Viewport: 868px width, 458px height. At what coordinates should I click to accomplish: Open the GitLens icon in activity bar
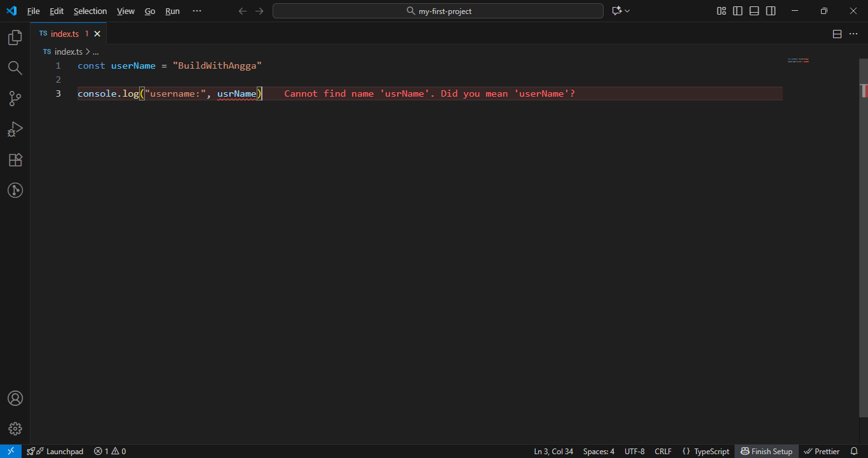click(15, 190)
